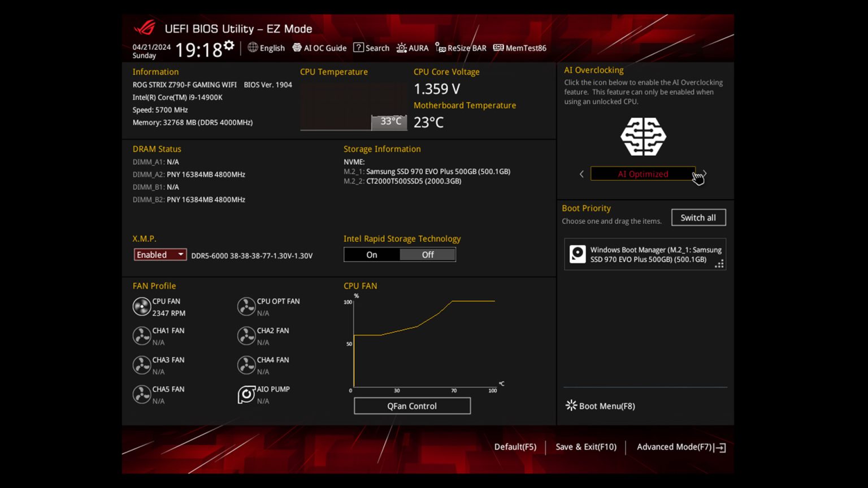Click the right arrow beside AI Optimized
This screenshot has width=868, height=488.
pos(705,173)
